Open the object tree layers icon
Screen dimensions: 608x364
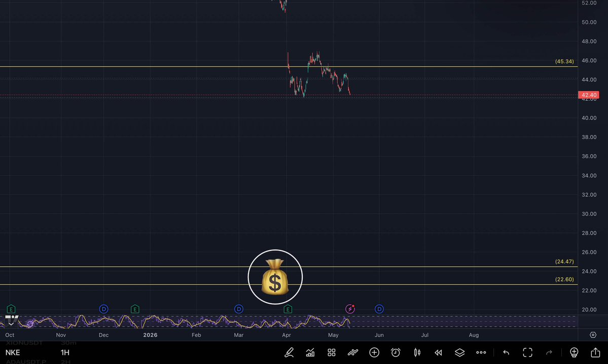coord(459,352)
